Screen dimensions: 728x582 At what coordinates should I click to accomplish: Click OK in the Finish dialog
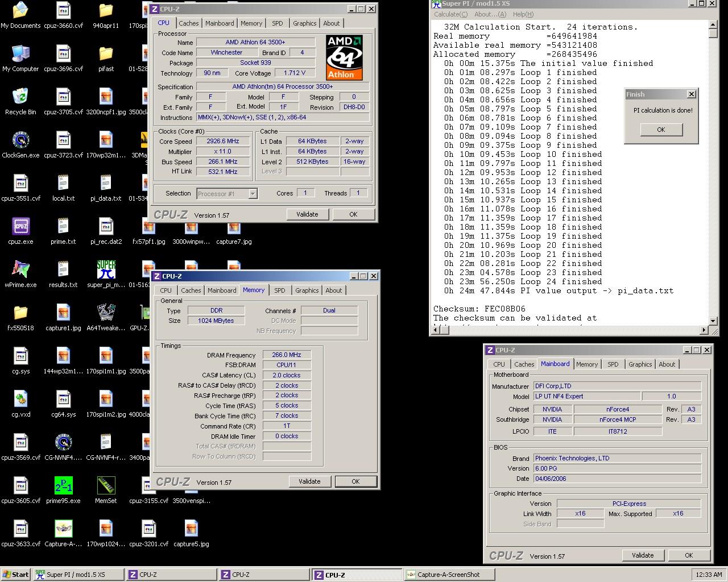(x=661, y=130)
